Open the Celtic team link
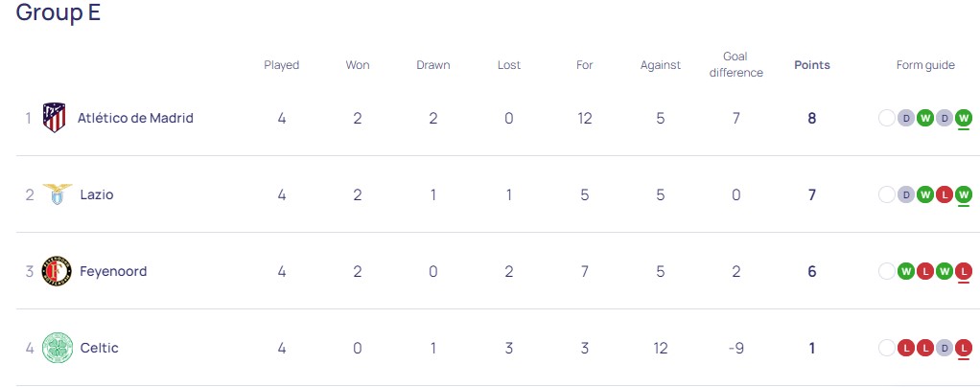Viewport: 980px width, 387px height. point(100,348)
